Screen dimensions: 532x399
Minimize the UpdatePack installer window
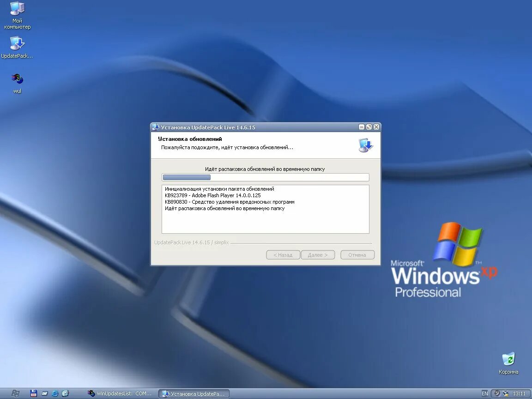[x=361, y=127]
